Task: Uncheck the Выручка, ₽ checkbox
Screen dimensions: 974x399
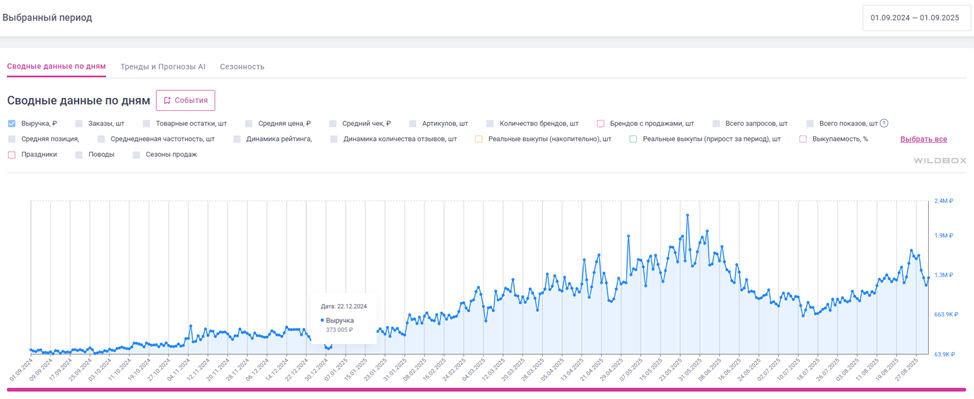Action: click(x=12, y=123)
